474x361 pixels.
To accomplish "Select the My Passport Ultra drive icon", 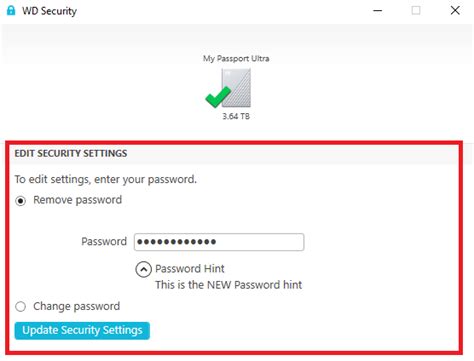I will pos(236,88).
